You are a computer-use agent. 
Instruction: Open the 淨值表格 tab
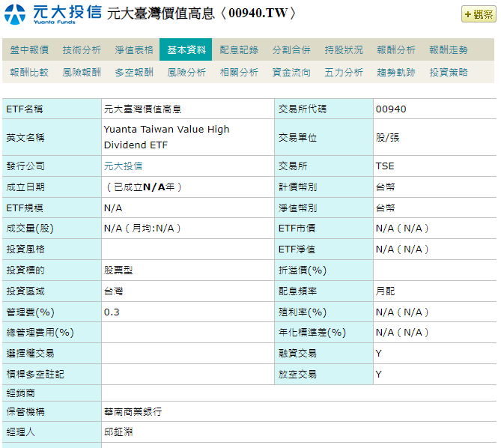point(134,50)
